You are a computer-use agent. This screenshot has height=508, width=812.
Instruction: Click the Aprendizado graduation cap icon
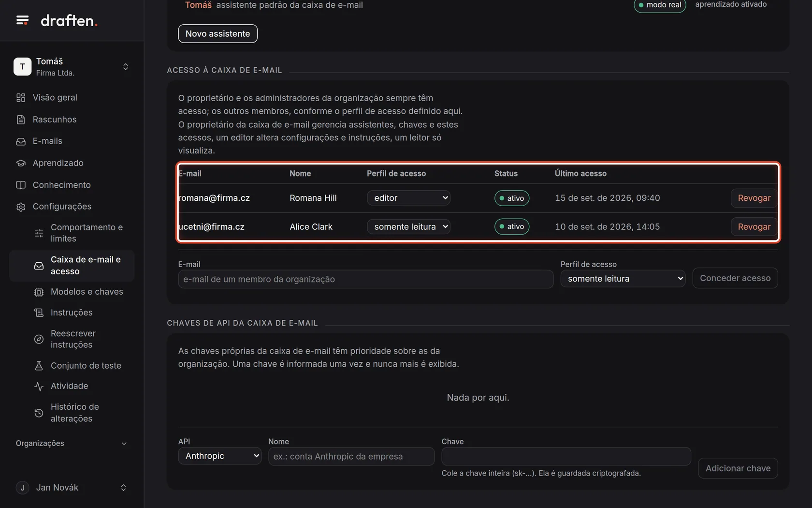(21, 163)
